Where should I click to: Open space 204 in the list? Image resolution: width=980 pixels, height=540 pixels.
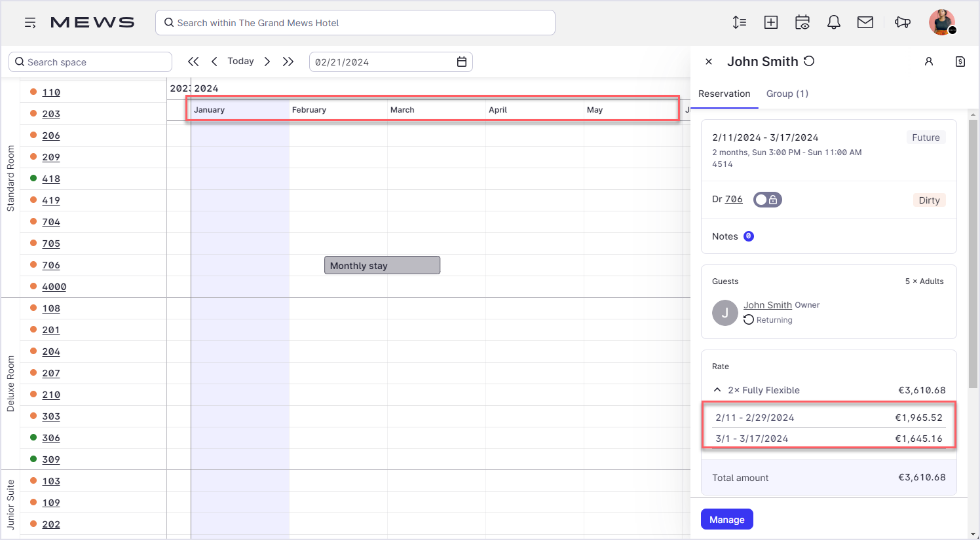pyautogui.click(x=51, y=351)
